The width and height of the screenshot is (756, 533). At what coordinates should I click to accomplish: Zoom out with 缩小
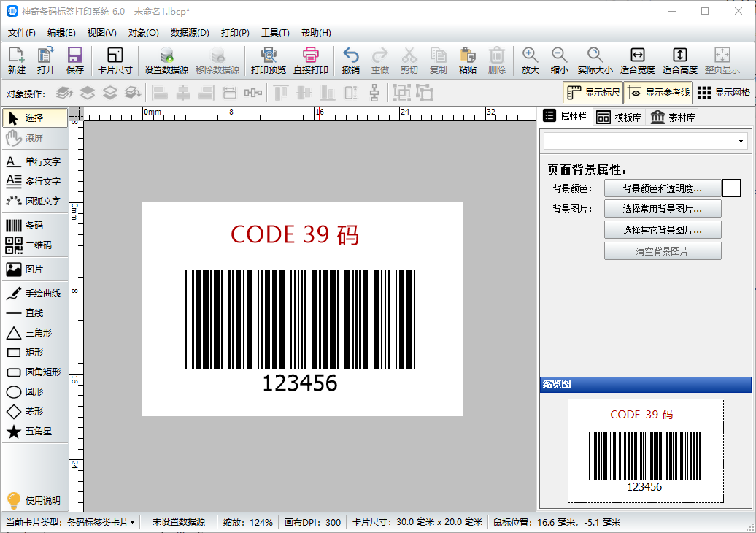559,61
